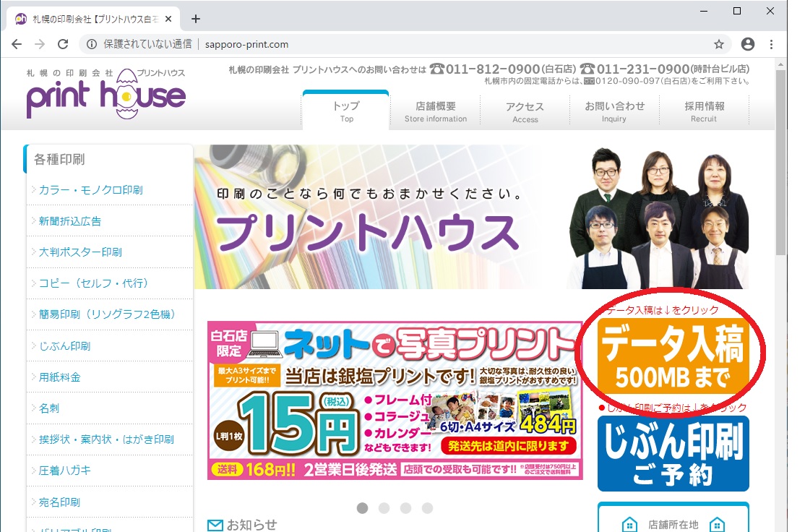The width and height of the screenshot is (805, 532).
Task: Maximize the Chrome window
Action: point(737,11)
